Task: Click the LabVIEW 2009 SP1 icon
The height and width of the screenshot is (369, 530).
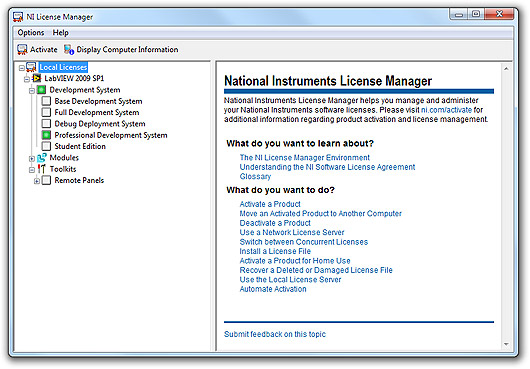Action: tap(37, 78)
